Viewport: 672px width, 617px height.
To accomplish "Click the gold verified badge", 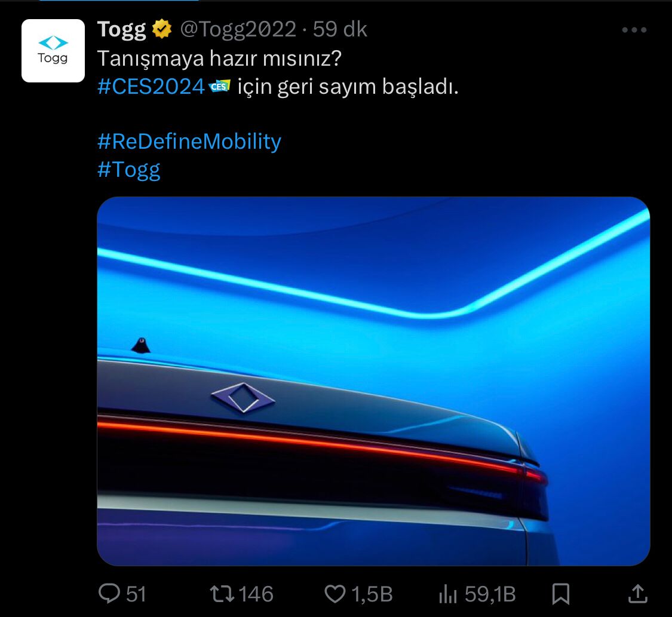I will [162, 29].
